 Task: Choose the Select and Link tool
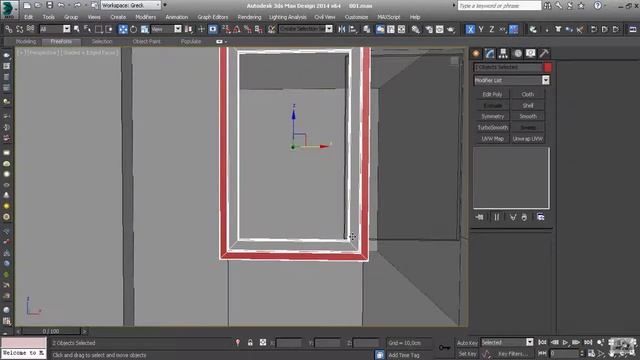pos(9,29)
